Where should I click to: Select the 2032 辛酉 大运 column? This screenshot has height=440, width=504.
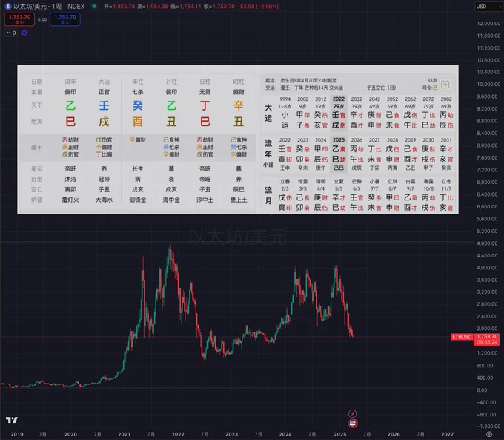(357, 112)
